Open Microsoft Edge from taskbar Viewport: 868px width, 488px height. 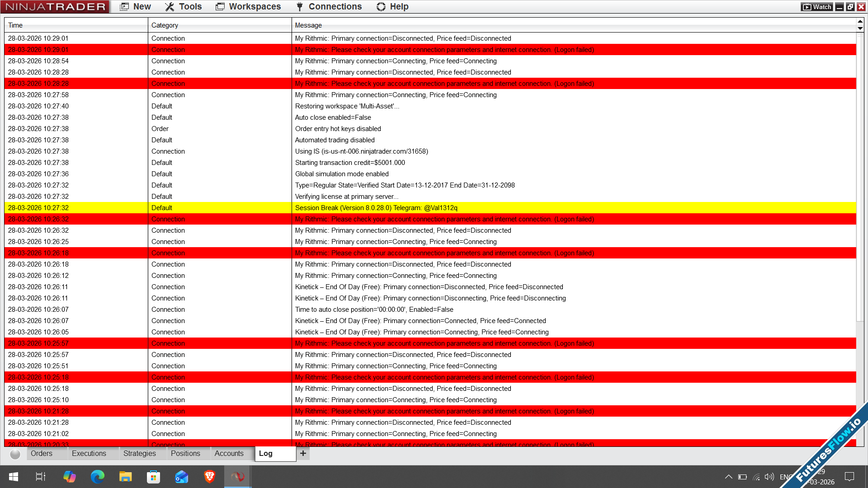tap(97, 477)
